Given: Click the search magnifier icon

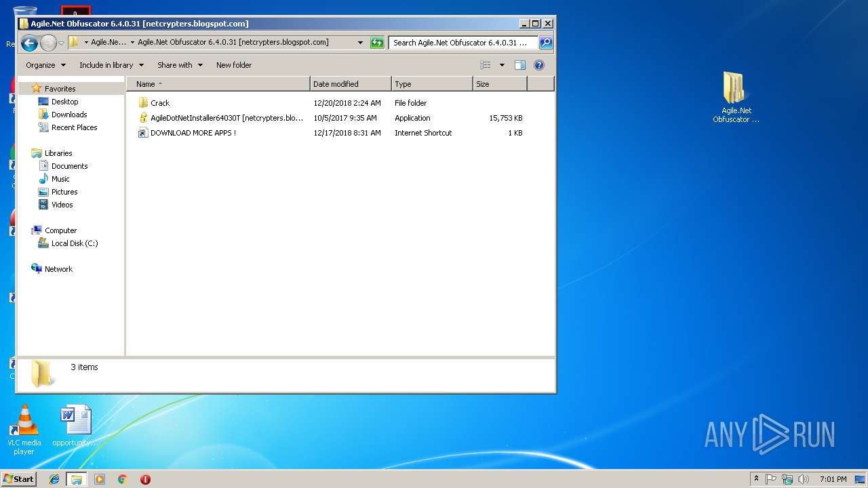Looking at the screenshot, I should click(546, 43).
